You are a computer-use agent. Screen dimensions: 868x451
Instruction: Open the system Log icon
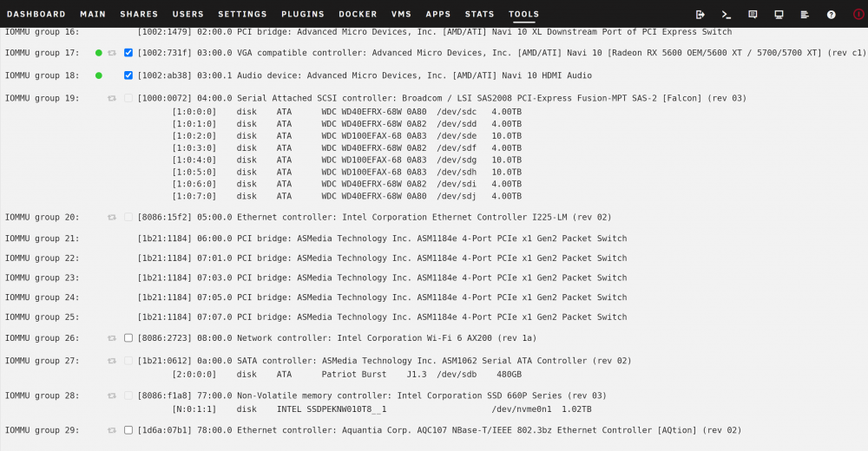805,15
